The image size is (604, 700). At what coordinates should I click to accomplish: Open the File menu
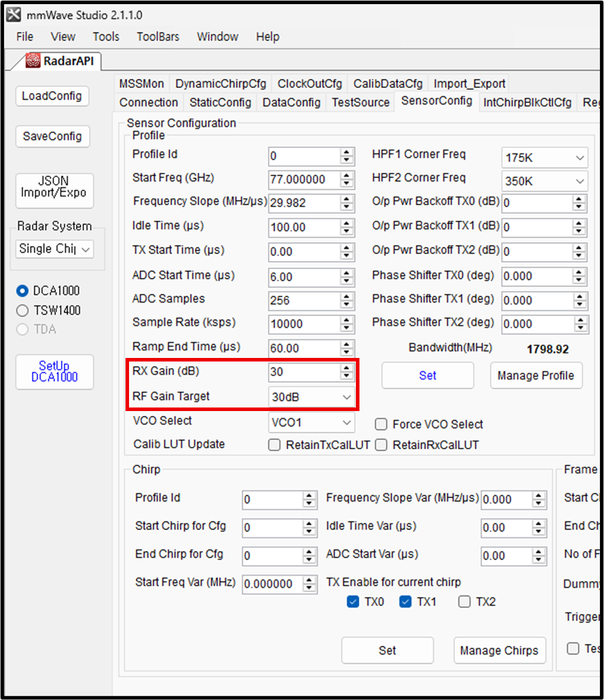(x=25, y=37)
